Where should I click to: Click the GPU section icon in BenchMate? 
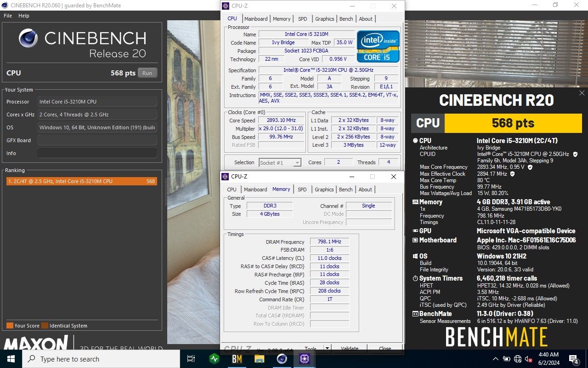click(x=415, y=231)
